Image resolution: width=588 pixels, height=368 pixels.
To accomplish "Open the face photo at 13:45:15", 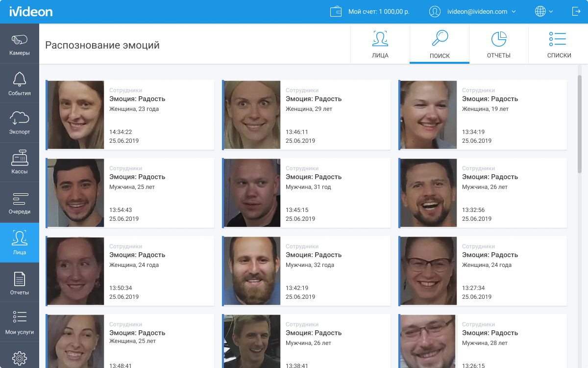I will [252, 193].
